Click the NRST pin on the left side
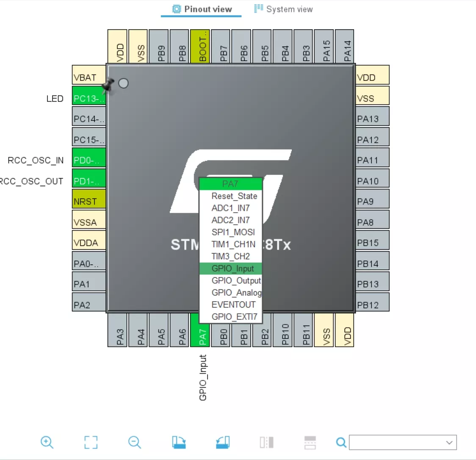 (89, 202)
